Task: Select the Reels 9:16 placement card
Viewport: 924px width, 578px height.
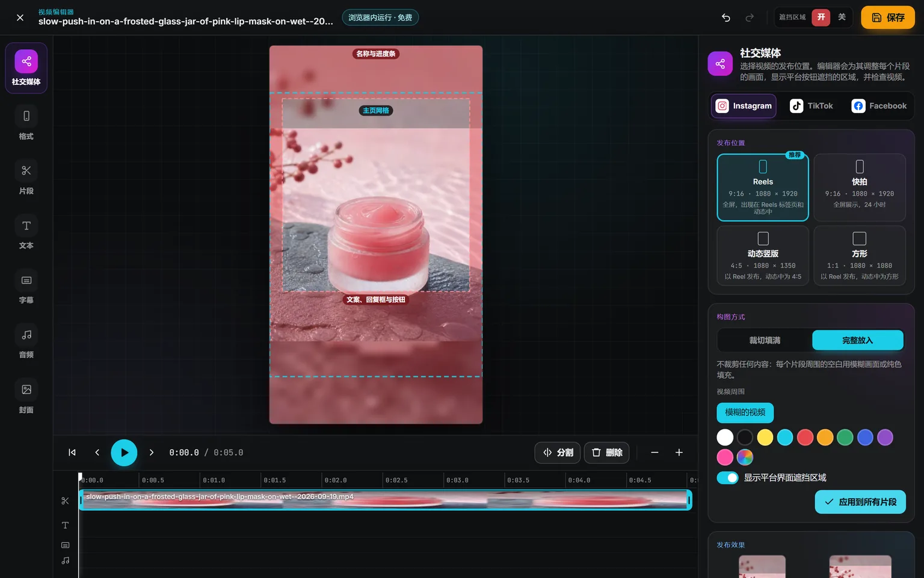Action: (x=763, y=187)
